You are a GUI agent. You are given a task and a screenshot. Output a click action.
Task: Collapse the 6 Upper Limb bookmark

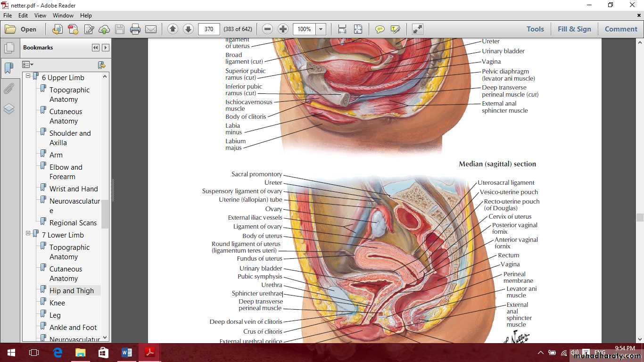point(28,76)
